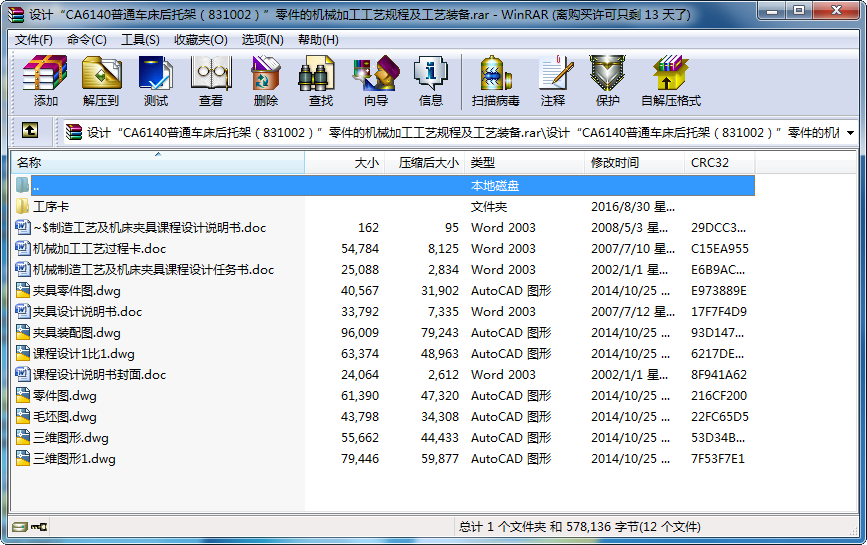The height and width of the screenshot is (545, 867).
Task: Click size value 96,009
Action: tap(360, 333)
